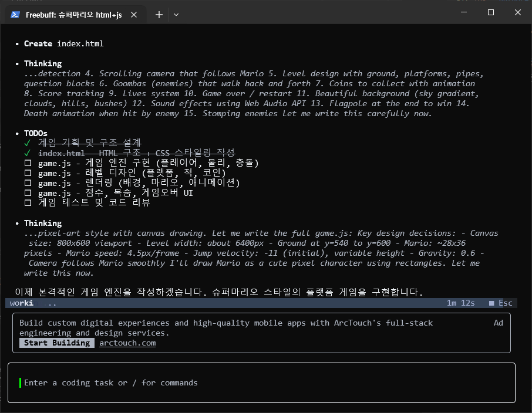532x413 pixels.
Task: Close the terminal window
Action: (x=517, y=12)
